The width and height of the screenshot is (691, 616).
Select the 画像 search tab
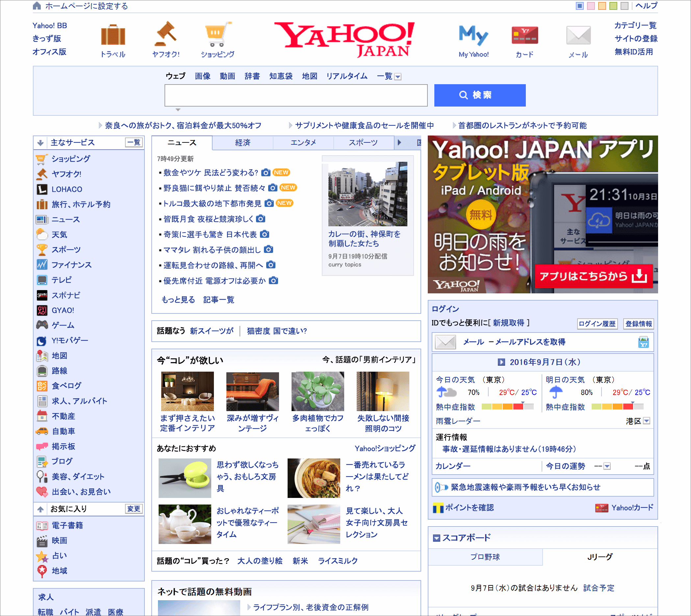pos(202,76)
